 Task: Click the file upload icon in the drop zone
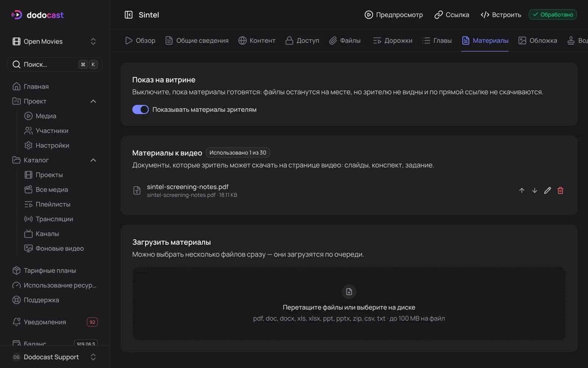(x=349, y=291)
